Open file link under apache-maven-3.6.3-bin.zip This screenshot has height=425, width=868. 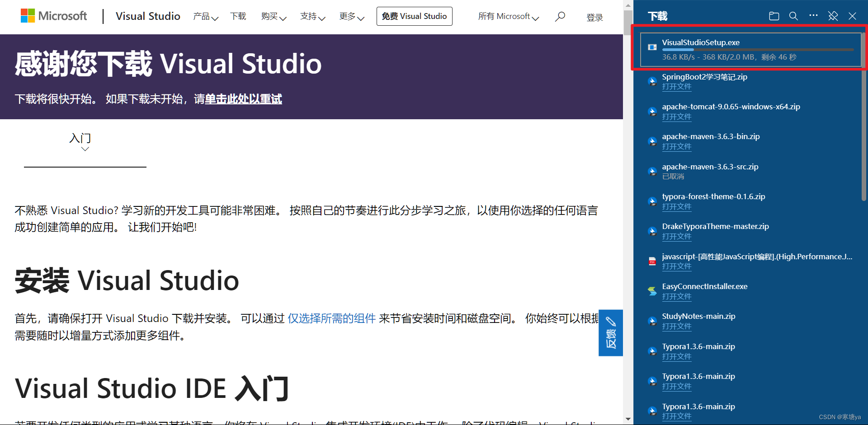[677, 147]
